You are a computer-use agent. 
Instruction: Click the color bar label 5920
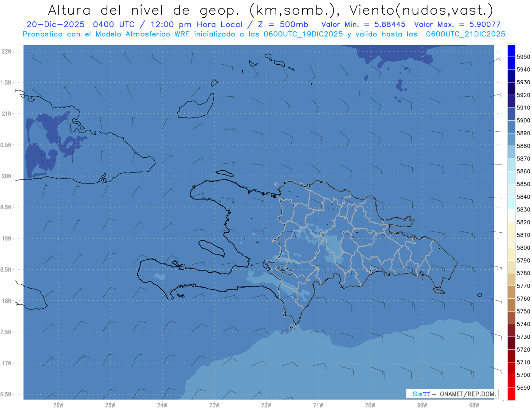523,95
